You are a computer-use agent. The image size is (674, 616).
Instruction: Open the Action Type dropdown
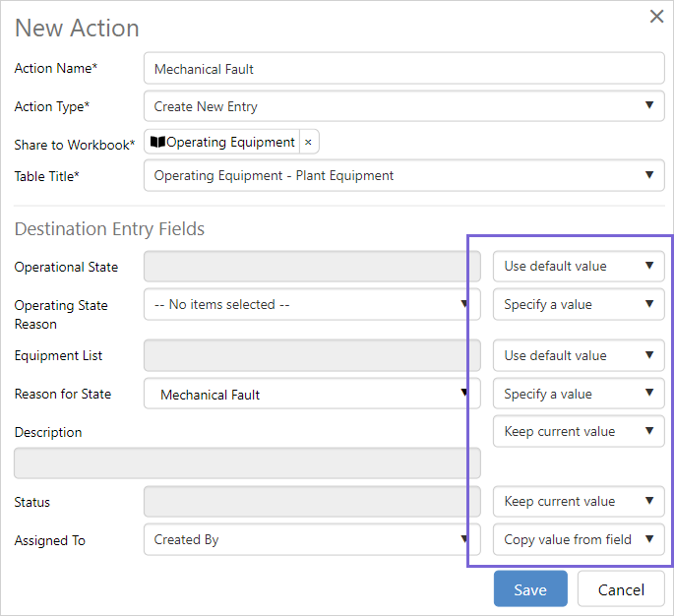(403, 106)
